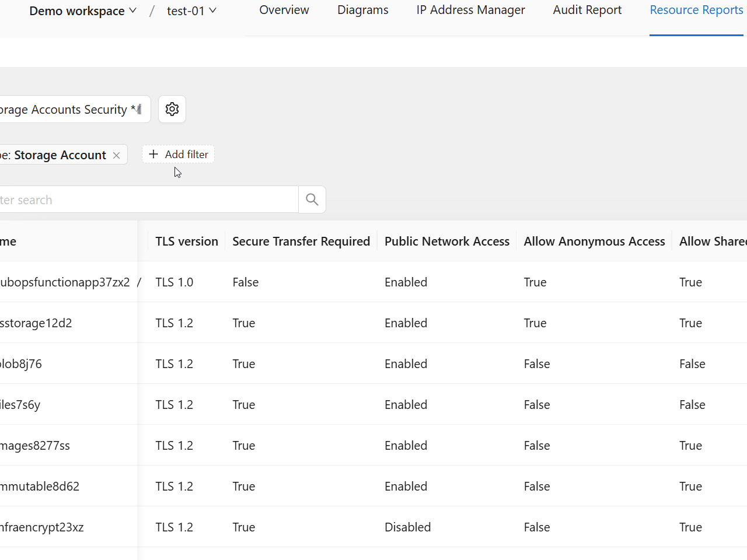The width and height of the screenshot is (747, 560).
Task: Expand the Demo workspace dropdown
Action: (83, 10)
